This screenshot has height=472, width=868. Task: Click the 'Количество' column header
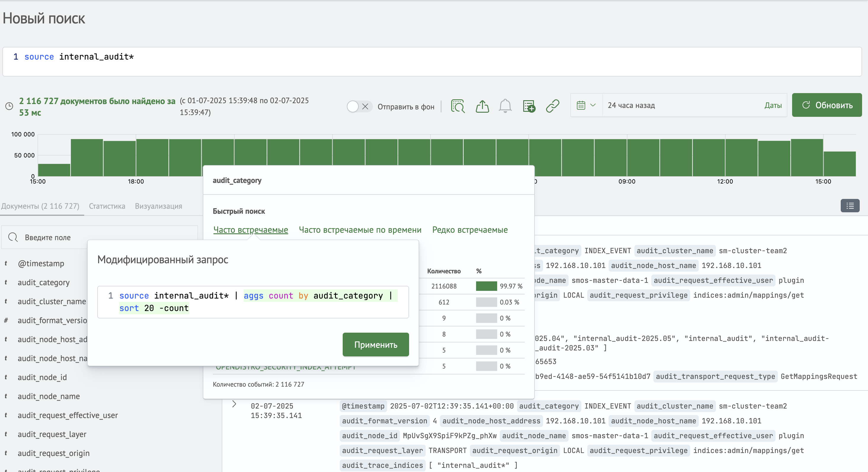pos(444,271)
